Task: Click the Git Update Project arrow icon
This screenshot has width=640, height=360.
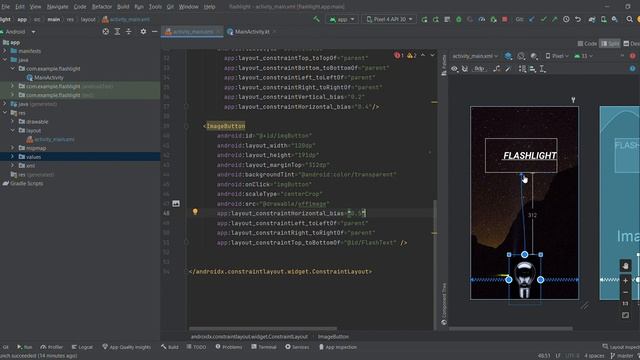Action: [531, 19]
